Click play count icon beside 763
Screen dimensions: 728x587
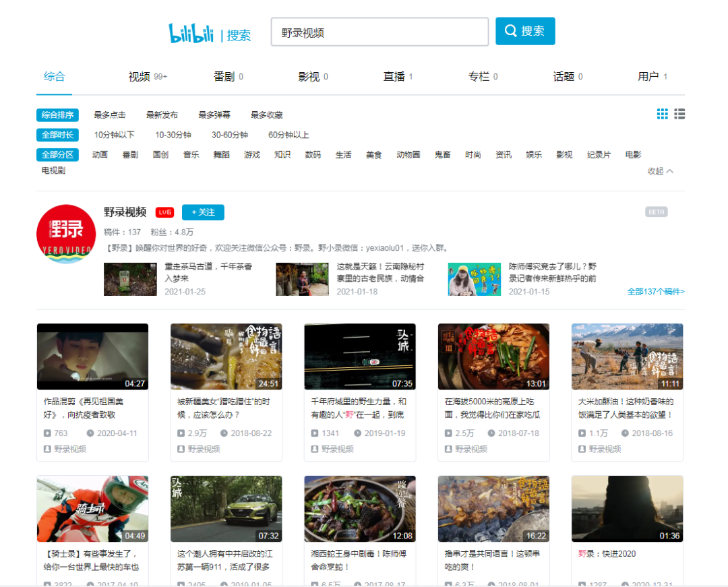pyautogui.click(x=47, y=433)
